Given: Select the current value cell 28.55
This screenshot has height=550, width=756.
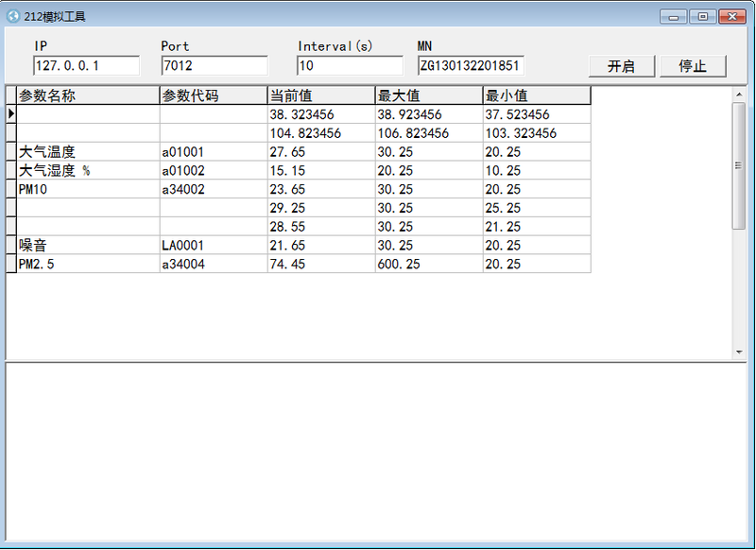Looking at the screenshot, I should 321,227.
